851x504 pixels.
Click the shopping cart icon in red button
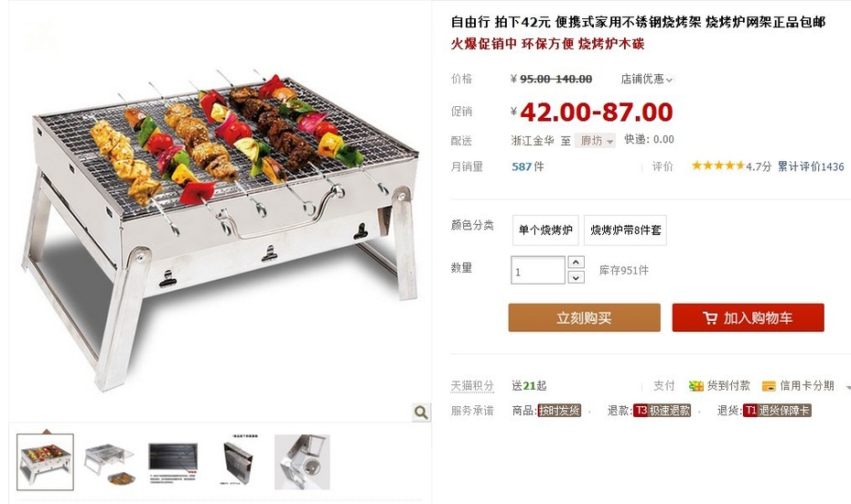pos(710,318)
